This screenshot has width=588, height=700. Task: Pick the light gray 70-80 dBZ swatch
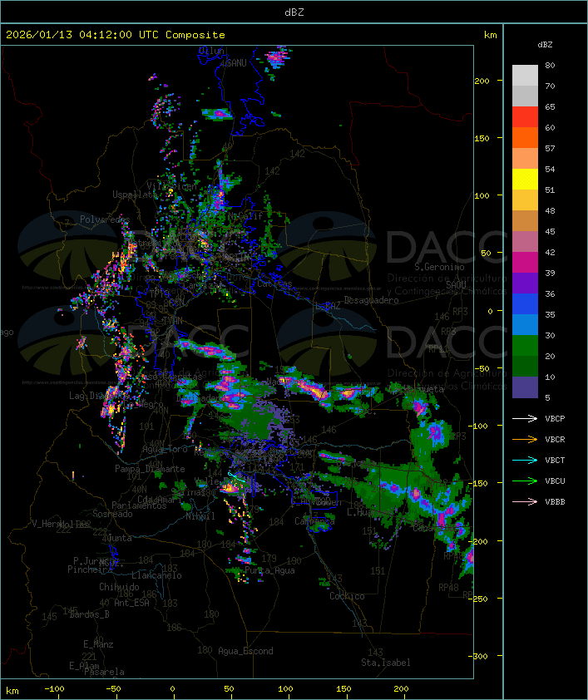525,76
